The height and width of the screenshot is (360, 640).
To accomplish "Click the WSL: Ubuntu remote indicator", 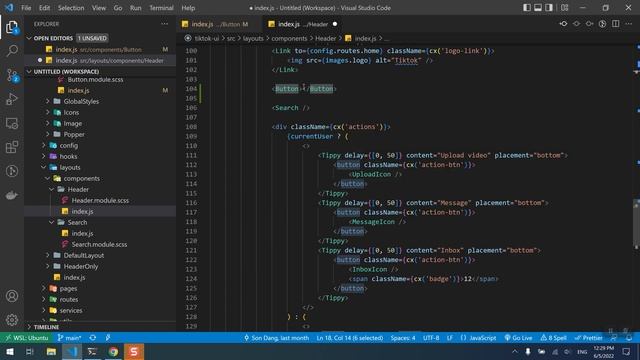I will [27, 338].
